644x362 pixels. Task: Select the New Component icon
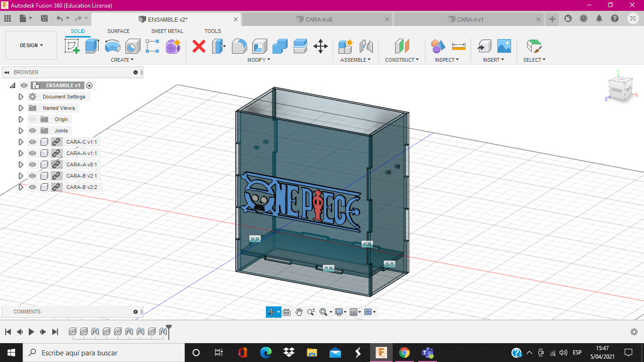[x=346, y=46]
